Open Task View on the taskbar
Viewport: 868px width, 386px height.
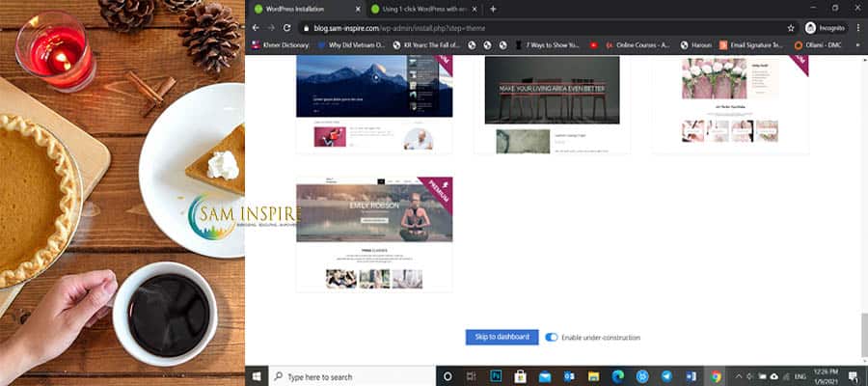[471, 376]
